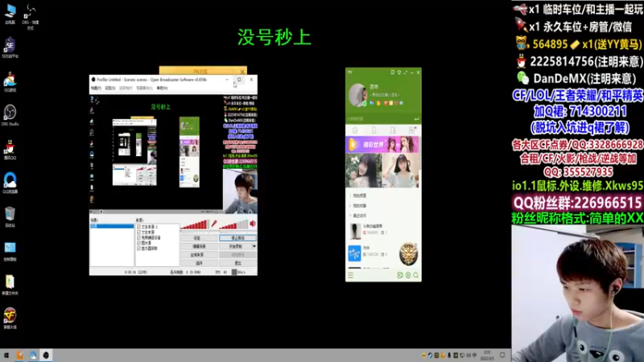Viewport: 644px width, 362px height.
Task: Click left girl photo thumbnail in YY
Action: click(x=364, y=171)
